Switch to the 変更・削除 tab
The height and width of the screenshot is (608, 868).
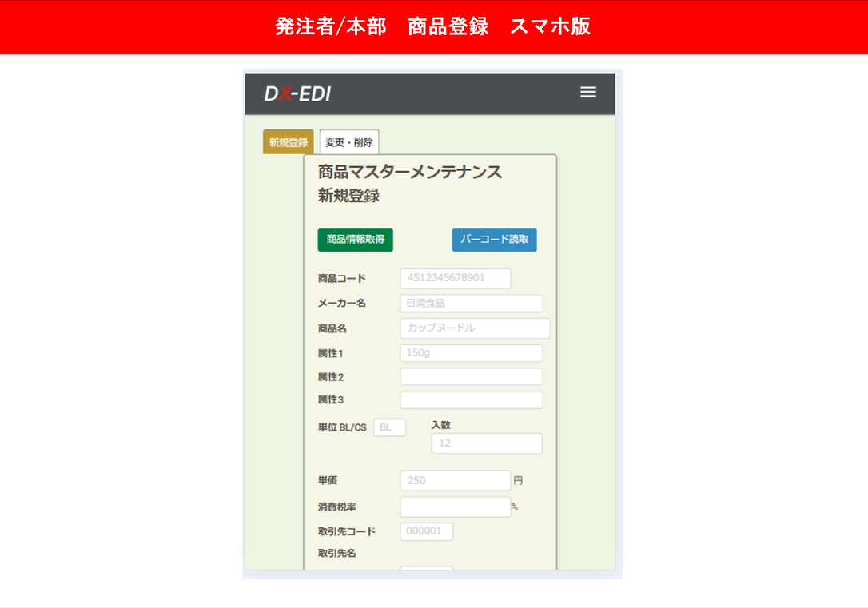pyautogui.click(x=349, y=142)
